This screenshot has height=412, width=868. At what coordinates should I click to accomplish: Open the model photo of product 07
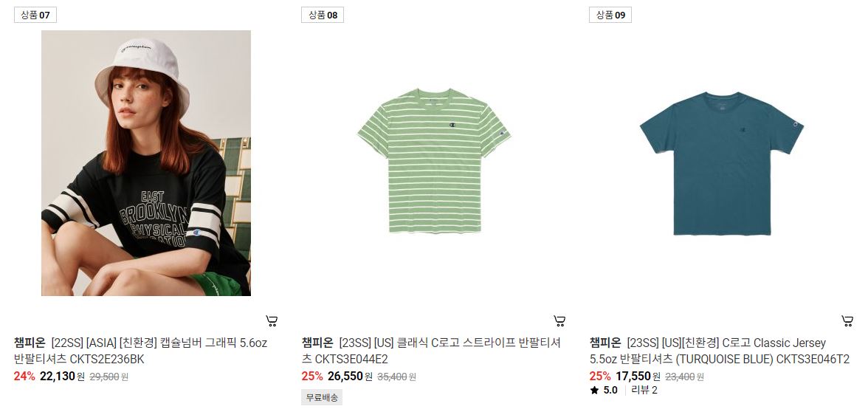146,162
